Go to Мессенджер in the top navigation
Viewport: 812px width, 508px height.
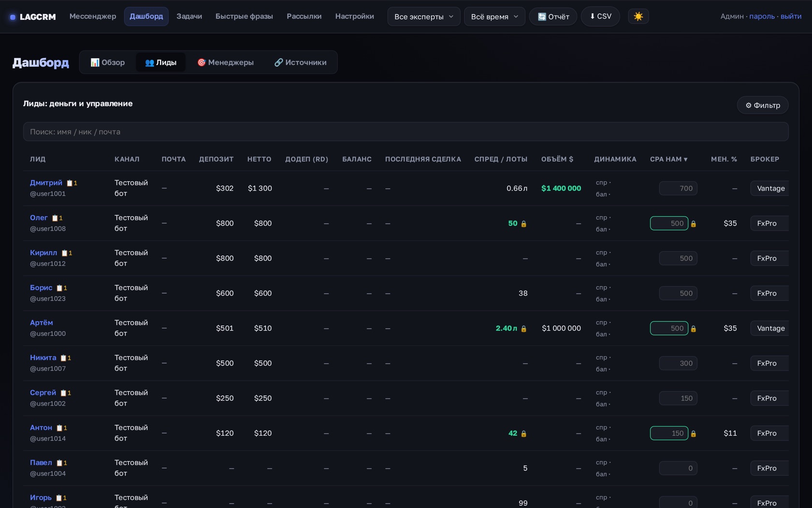[93, 16]
